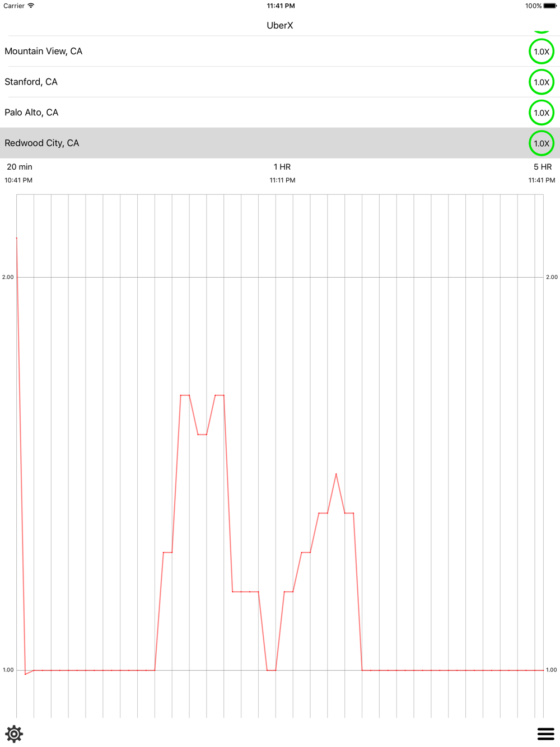This screenshot has width=560, height=747.
Task: Open the settings gear icon
Action: pyautogui.click(x=14, y=734)
